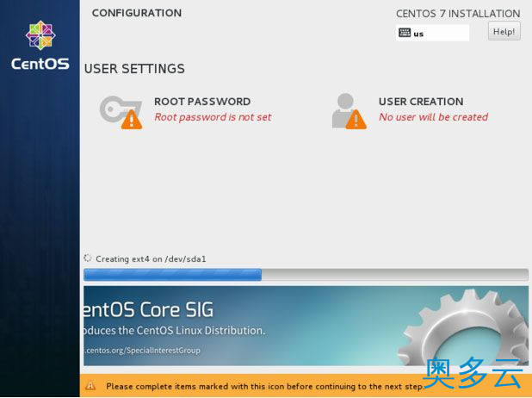This screenshot has height=398, width=532.
Task: Click the CENTOS 7 INSTALLATION label
Action: point(458,14)
